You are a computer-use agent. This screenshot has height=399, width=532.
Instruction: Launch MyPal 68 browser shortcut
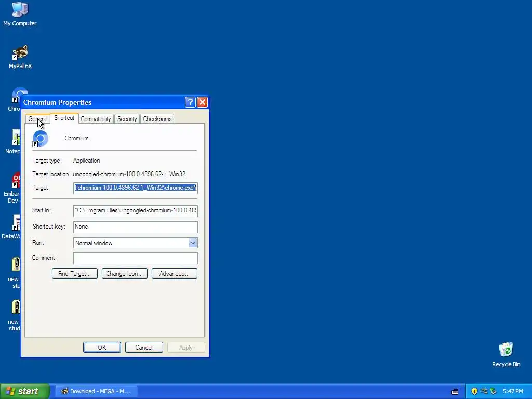[20, 56]
